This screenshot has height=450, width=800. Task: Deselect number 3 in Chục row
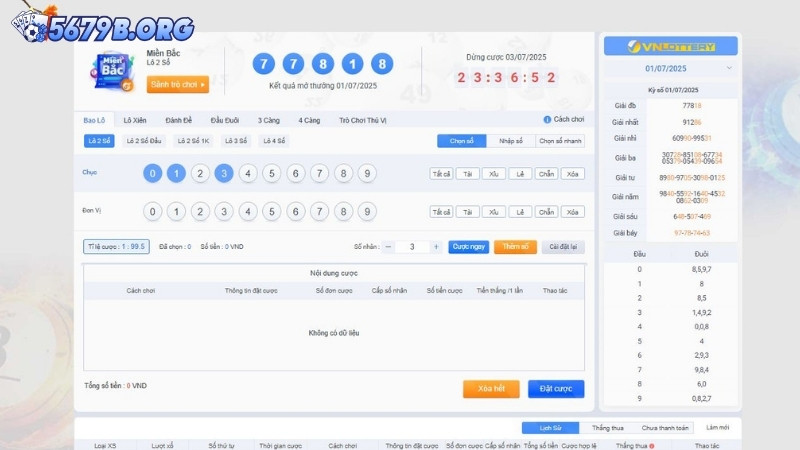224,173
